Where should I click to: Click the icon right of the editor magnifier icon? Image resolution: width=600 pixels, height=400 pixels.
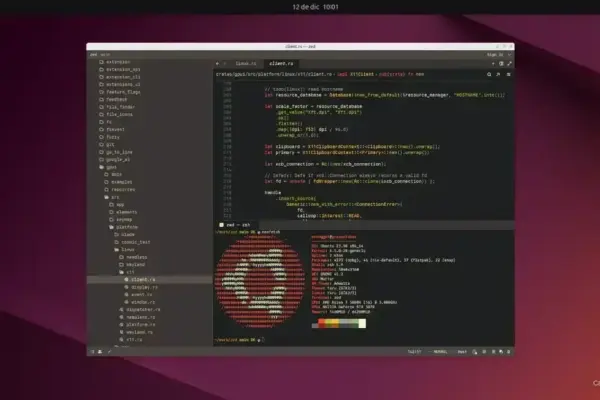498,74
